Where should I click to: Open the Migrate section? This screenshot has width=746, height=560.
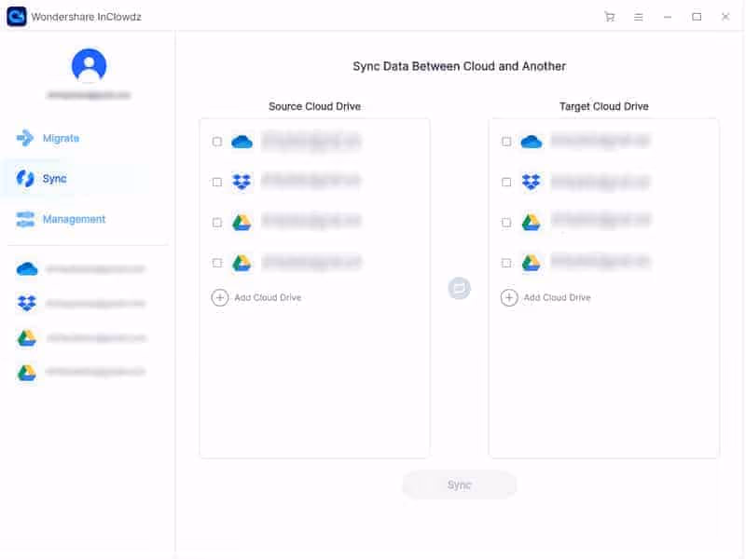click(x=65, y=137)
